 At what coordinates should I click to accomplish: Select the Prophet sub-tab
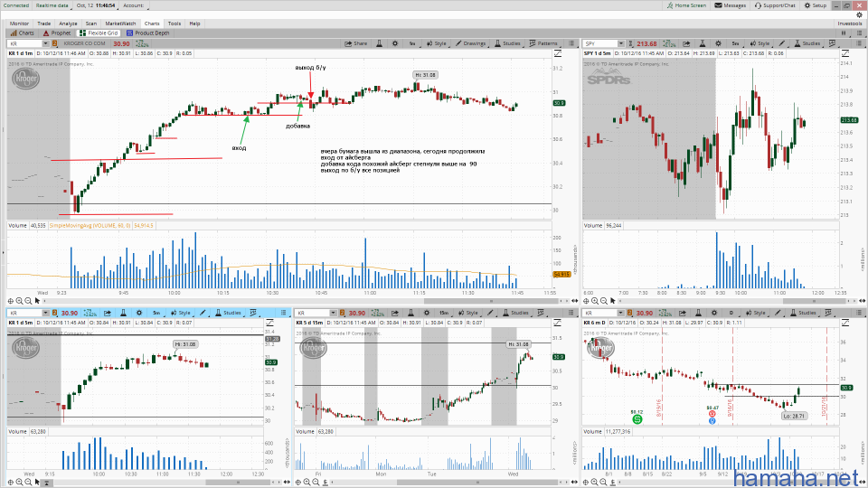(57, 33)
